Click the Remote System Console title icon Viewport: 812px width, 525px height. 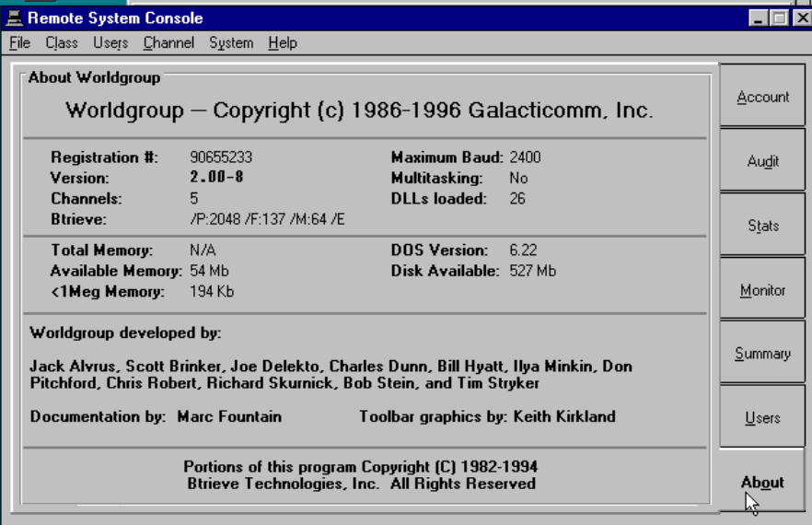tap(14, 18)
